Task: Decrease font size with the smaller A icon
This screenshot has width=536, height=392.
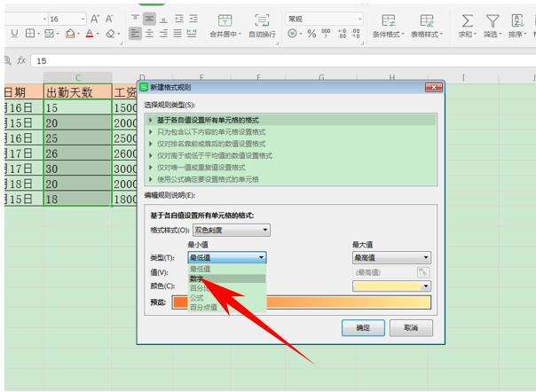Action: pyautogui.click(x=109, y=19)
